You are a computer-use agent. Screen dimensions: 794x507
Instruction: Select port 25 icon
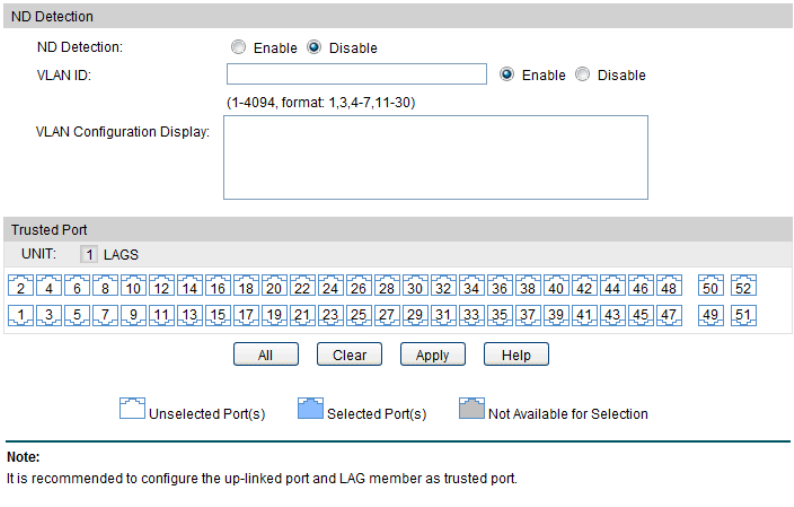[359, 315]
